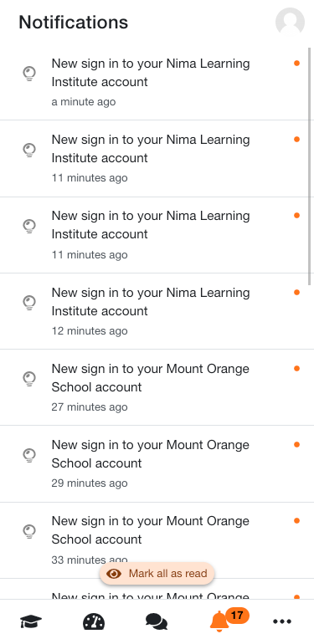Click the notifications list scrollbar
The height and width of the screenshot is (644, 314).
[311, 166]
